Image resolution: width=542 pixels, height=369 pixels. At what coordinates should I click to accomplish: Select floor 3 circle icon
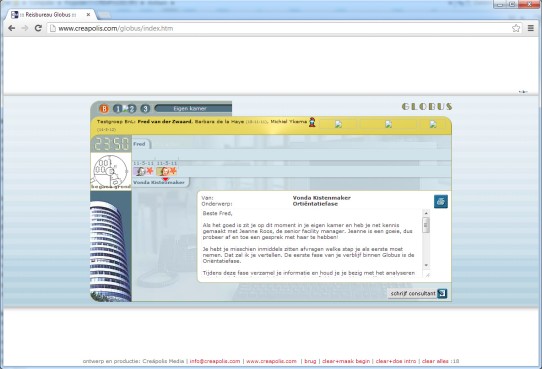pos(145,109)
